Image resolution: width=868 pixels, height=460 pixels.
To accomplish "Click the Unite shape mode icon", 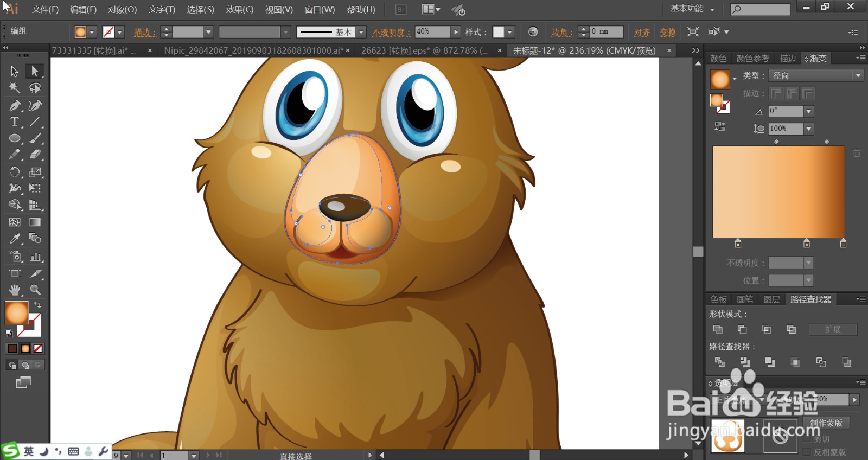I will click(x=718, y=329).
